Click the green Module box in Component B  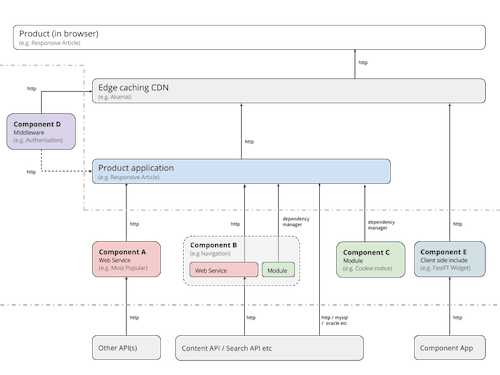(x=278, y=270)
